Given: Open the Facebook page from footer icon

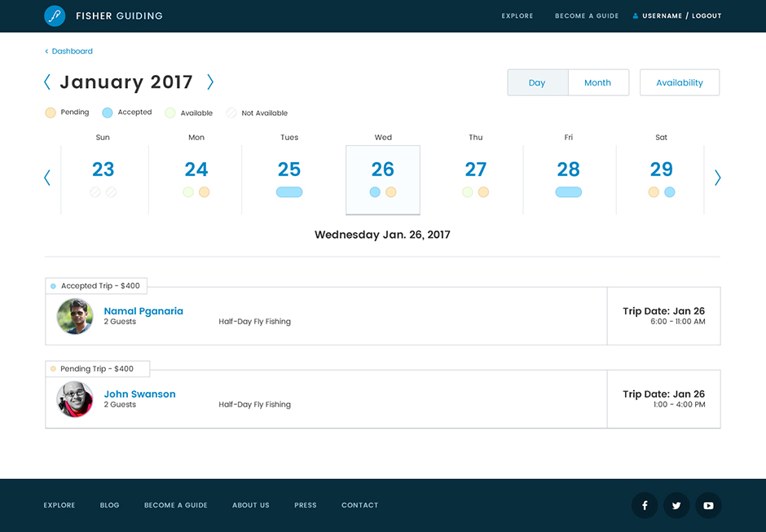Looking at the screenshot, I should pyautogui.click(x=645, y=506).
